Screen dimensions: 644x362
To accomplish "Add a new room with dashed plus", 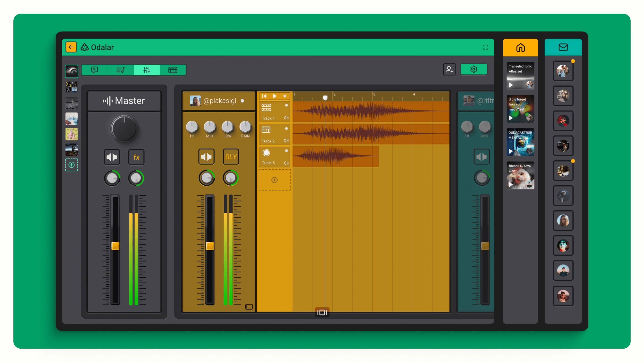I will (x=72, y=165).
